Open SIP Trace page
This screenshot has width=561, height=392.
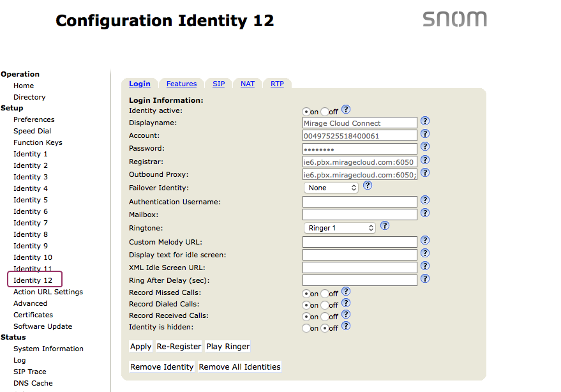[x=30, y=372]
